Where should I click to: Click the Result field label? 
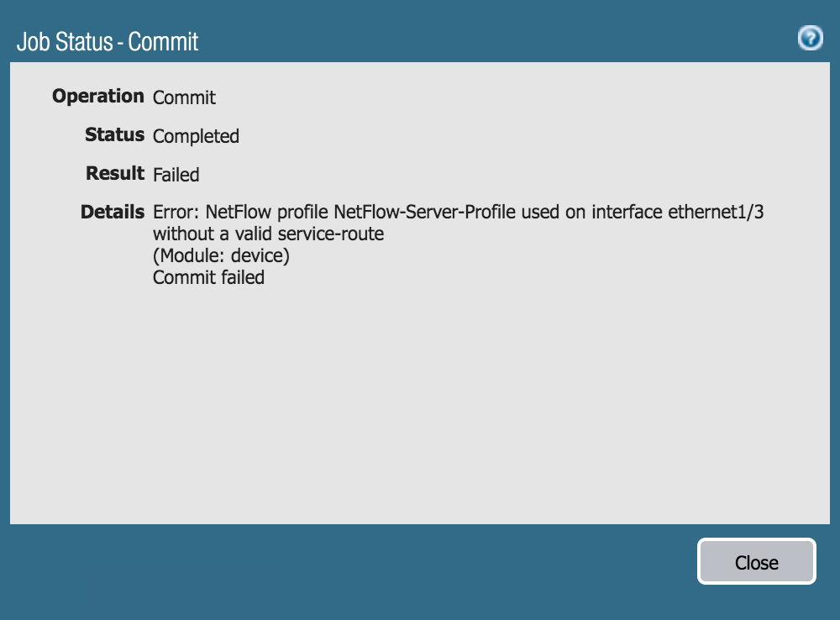[x=115, y=174]
